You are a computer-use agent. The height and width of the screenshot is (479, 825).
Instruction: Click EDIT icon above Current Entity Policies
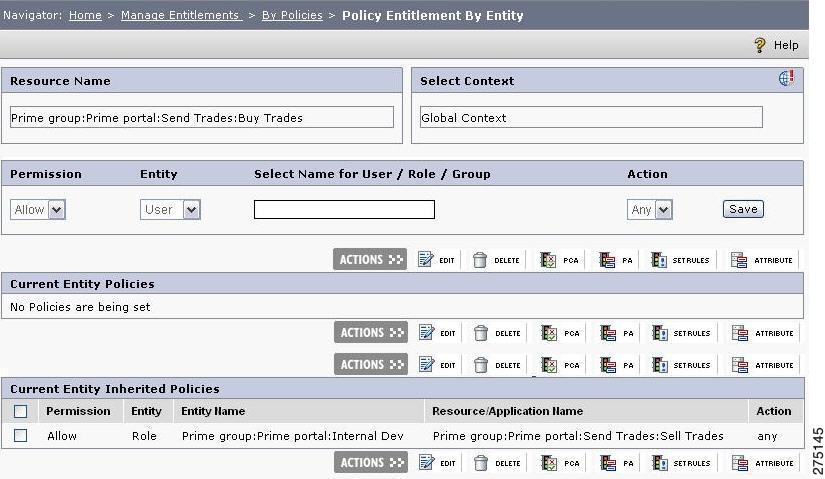(x=426, y=260)
